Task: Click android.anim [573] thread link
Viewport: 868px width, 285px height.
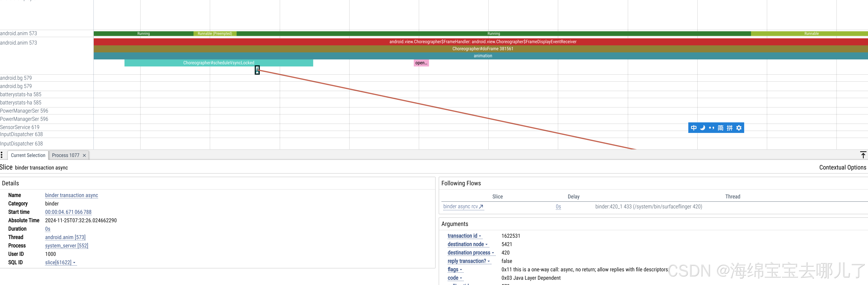Action: click(65, 237)
